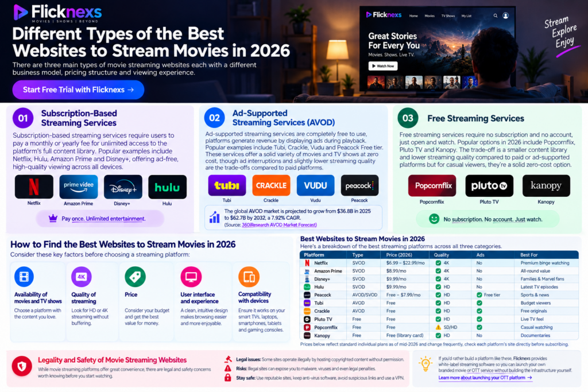Click the lightbulb icon in bottom right box
This screenshot has width=588, height=392.
425,363
